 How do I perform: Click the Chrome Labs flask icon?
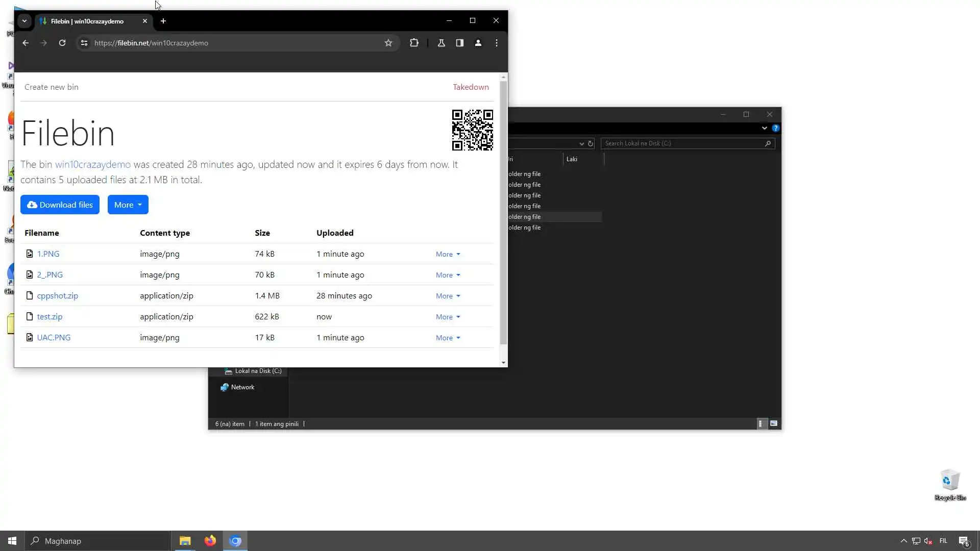[442, 43]
